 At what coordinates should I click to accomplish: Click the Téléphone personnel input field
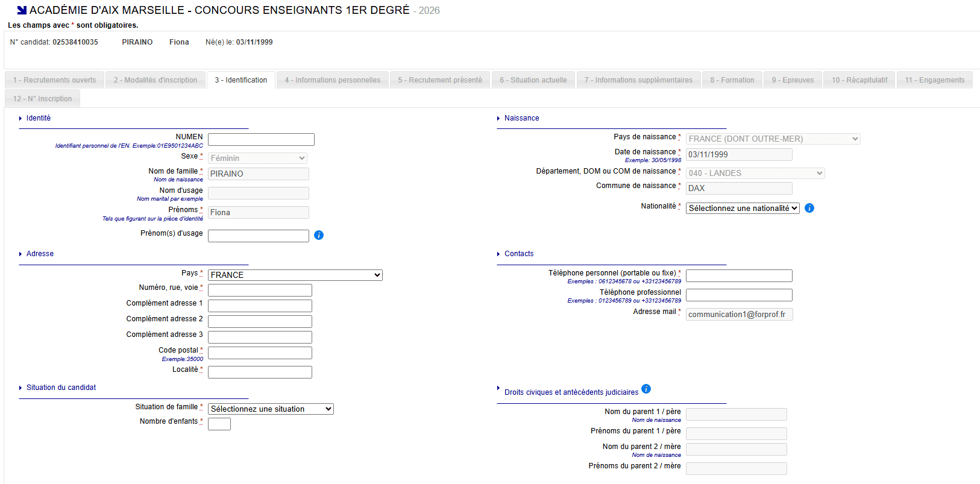click(739, 275)
